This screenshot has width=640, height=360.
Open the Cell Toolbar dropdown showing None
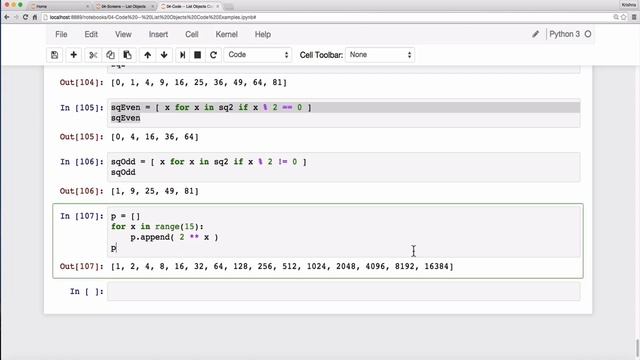(x=380, y=55)
